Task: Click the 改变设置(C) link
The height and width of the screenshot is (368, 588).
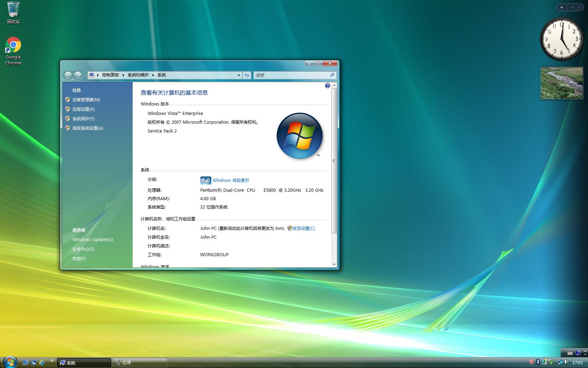Action: tap(303, 229)
